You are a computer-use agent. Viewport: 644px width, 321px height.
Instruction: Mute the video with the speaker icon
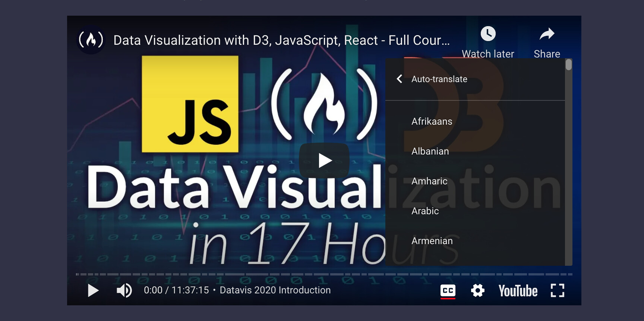(x=124, y=290)
